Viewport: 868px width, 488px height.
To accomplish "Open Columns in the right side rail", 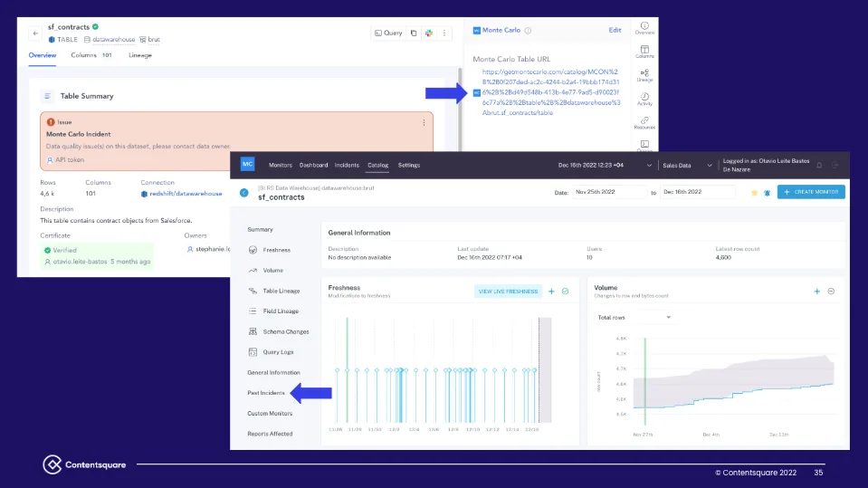I will pyautogui.click(x=645, y=53).
